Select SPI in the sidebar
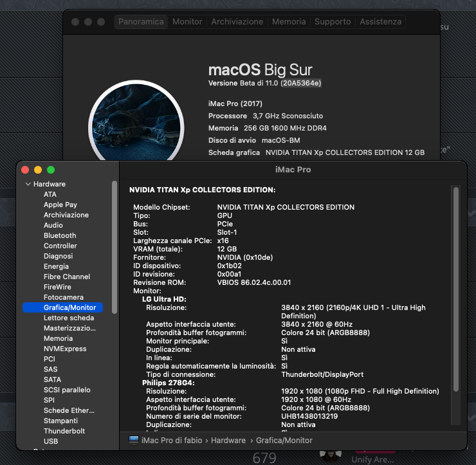 [49, 400]
